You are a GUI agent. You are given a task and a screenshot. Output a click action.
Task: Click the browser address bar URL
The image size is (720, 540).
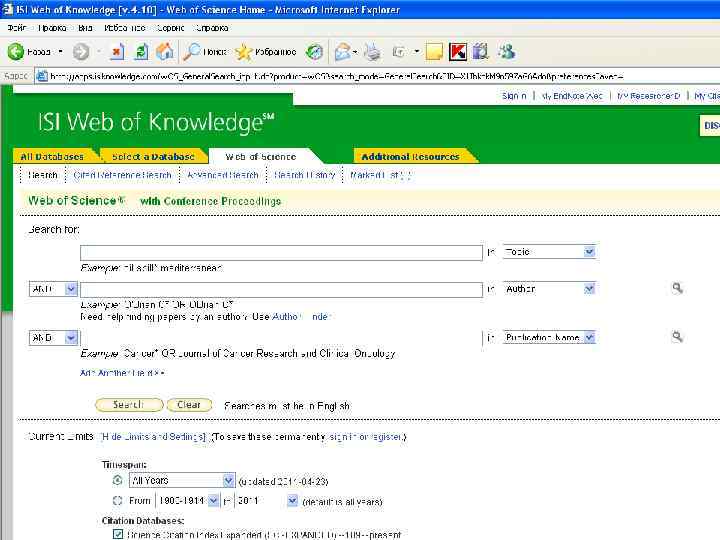(336, 76)
